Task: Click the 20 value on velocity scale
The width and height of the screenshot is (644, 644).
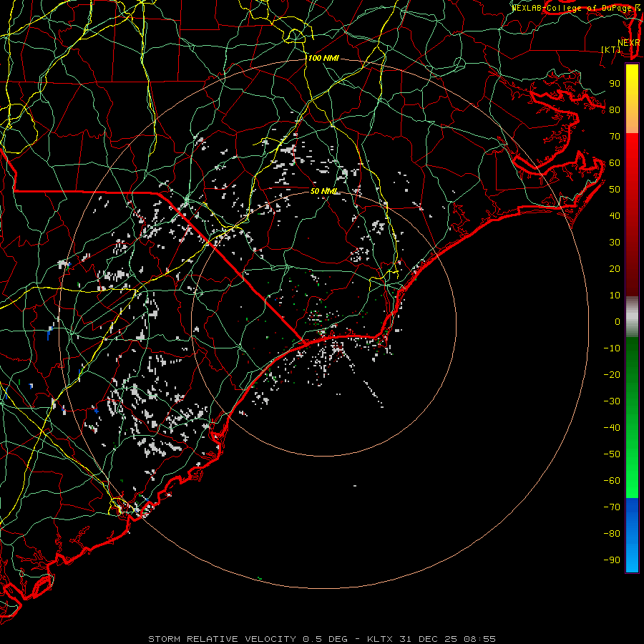Action: point(615,269)
